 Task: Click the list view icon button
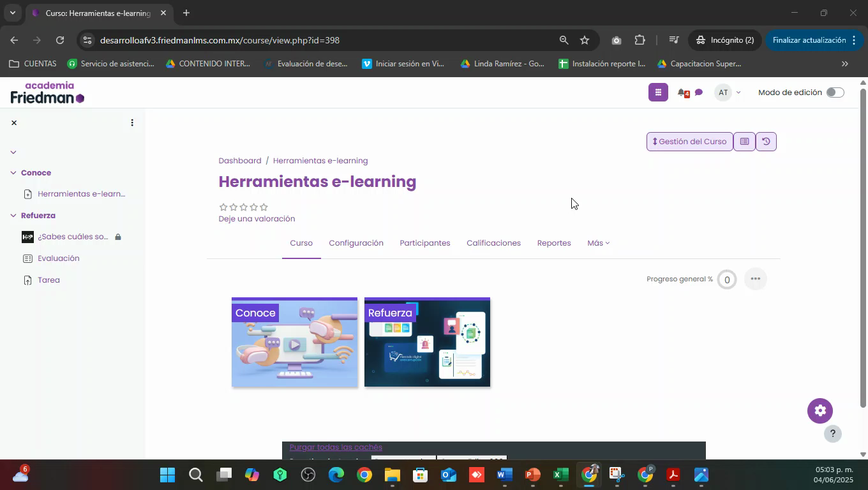(744, 142)
